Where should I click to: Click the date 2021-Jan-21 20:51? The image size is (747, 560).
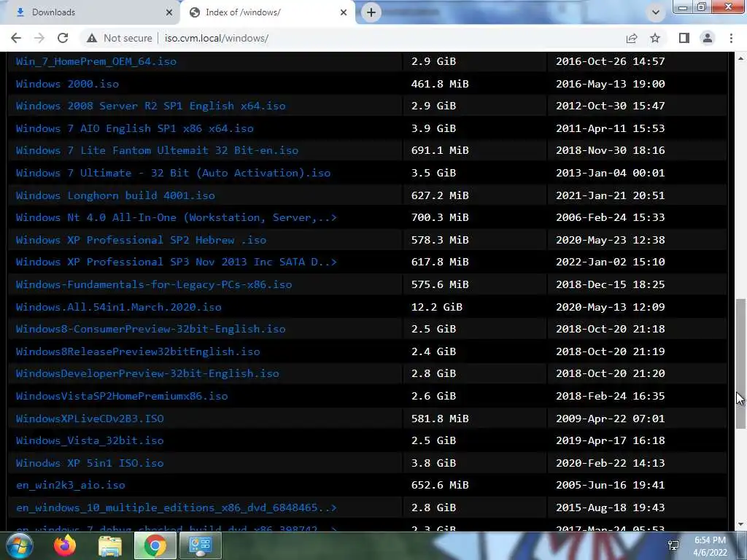point(611,195)
